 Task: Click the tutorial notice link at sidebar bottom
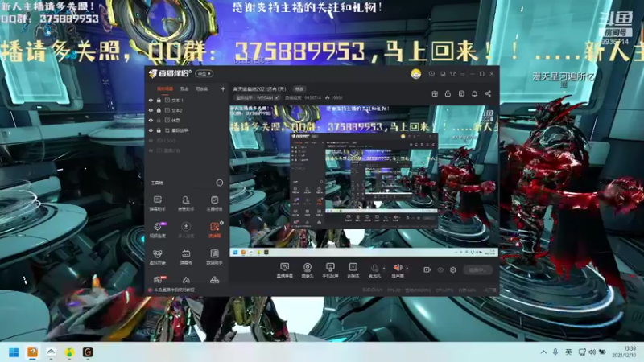click(x=171, y=290)
